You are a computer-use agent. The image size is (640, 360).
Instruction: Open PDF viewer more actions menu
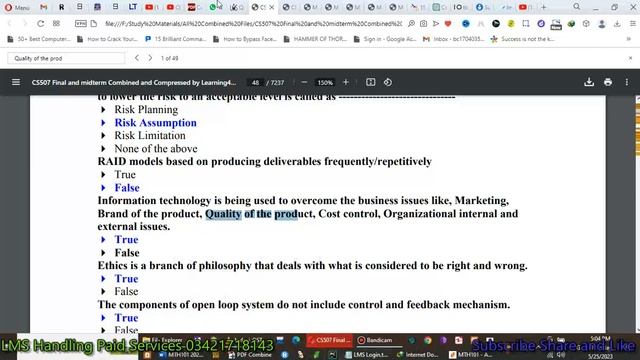coord(627,82)
